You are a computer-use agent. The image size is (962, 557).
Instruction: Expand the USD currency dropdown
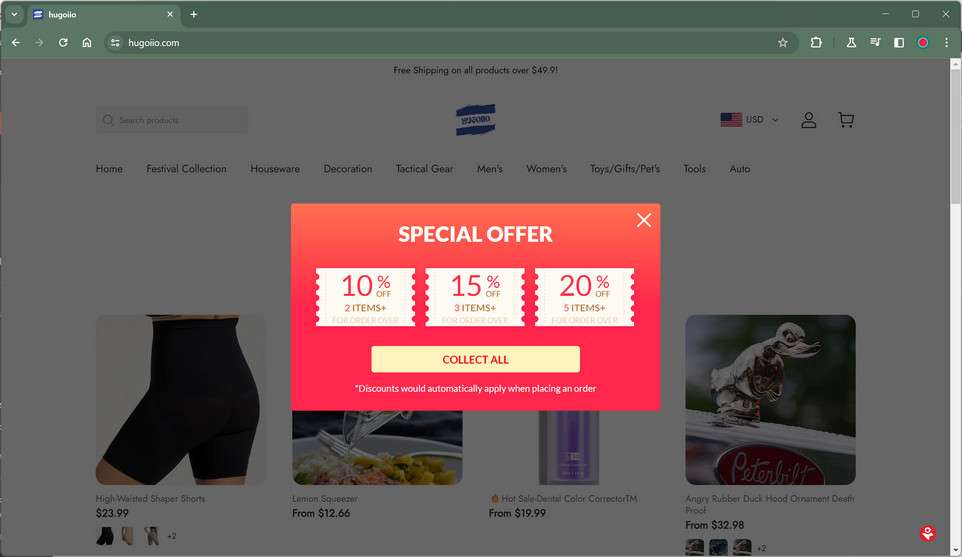[750, 120]
